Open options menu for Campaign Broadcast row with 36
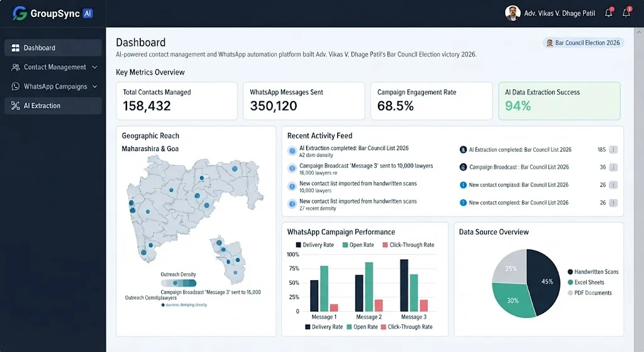 click(613, 167)
